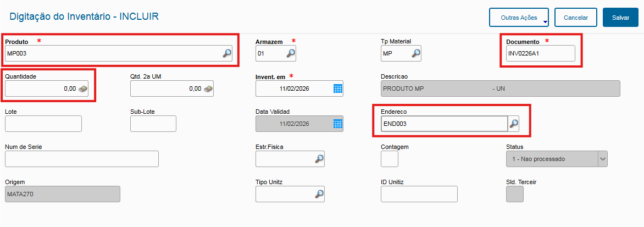
Task: Focus the ID Unitiz field
Action: click(419, 194)
